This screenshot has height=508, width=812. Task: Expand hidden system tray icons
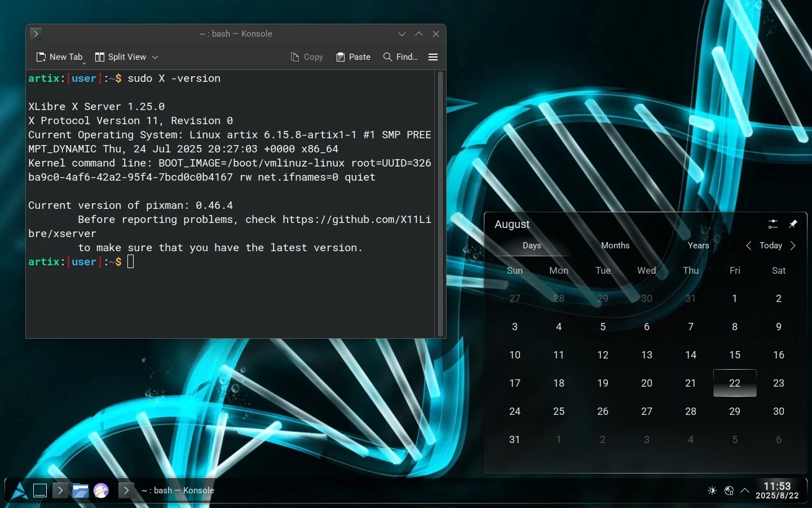[745, 491]
